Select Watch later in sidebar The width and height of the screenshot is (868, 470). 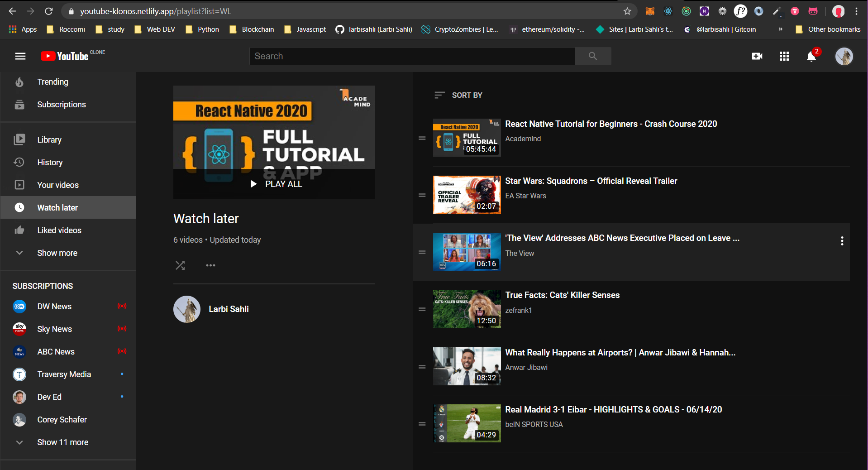[68, 207]
